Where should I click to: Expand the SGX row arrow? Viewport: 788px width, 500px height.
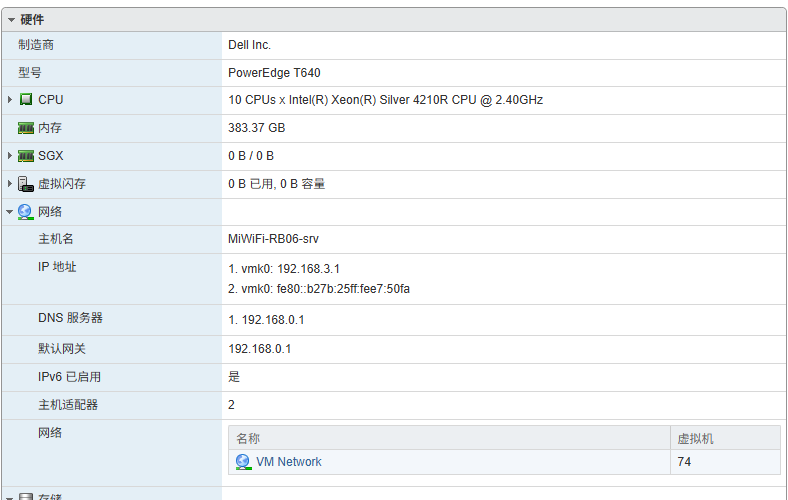point(10,156)
